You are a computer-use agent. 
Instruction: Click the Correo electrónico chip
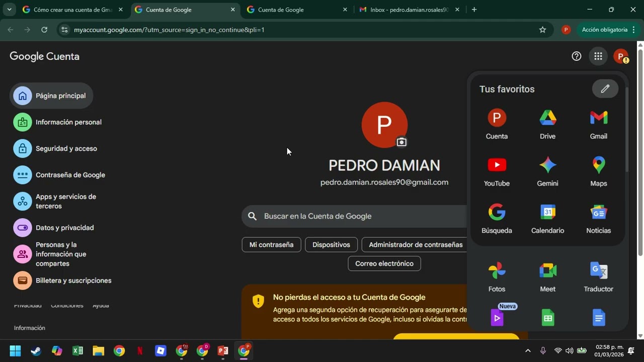384,263
